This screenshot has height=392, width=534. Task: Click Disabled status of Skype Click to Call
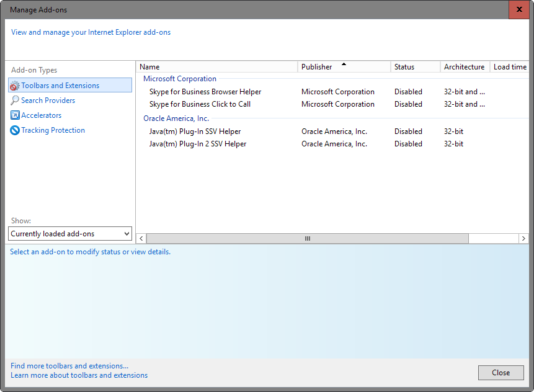408,104
